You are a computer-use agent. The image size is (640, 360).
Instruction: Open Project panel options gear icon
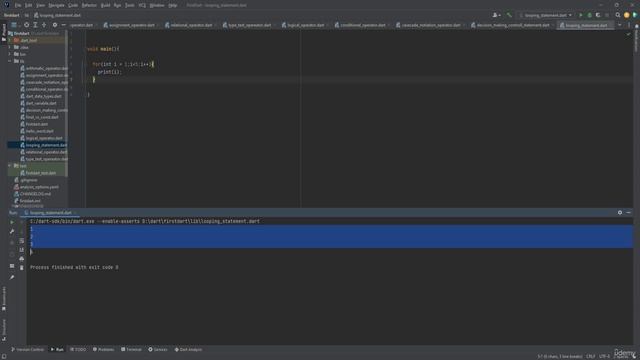click(x=55, y=25)
